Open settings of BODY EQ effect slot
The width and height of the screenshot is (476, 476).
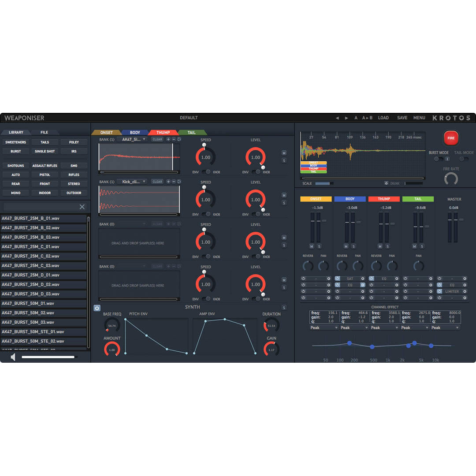pyautogui.click(x=362, y=285)
